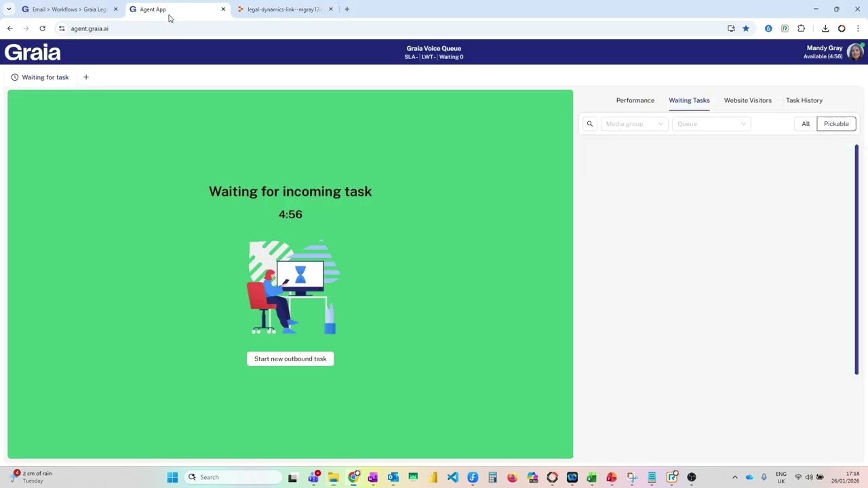
Task: Click the microphone icon in system tray
Action: tap(764, 477)
